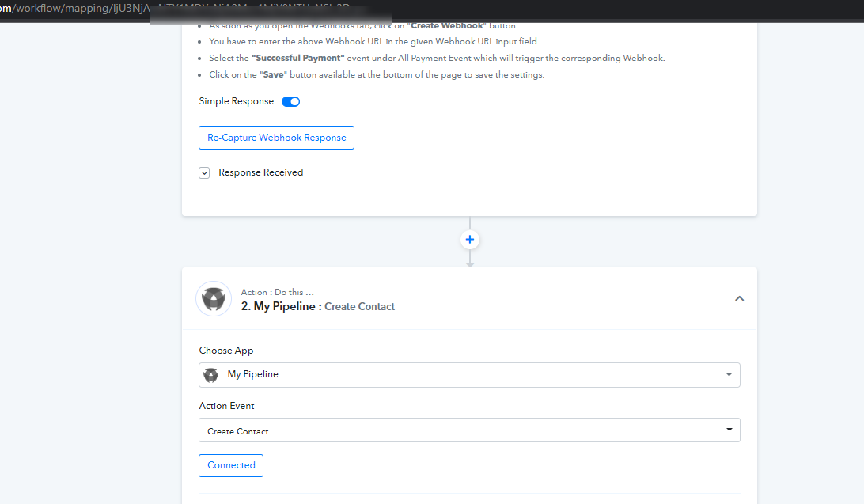The height and width of the screenshot is (504, 864).
Task: Click the Response Received label
Action: 260,172
